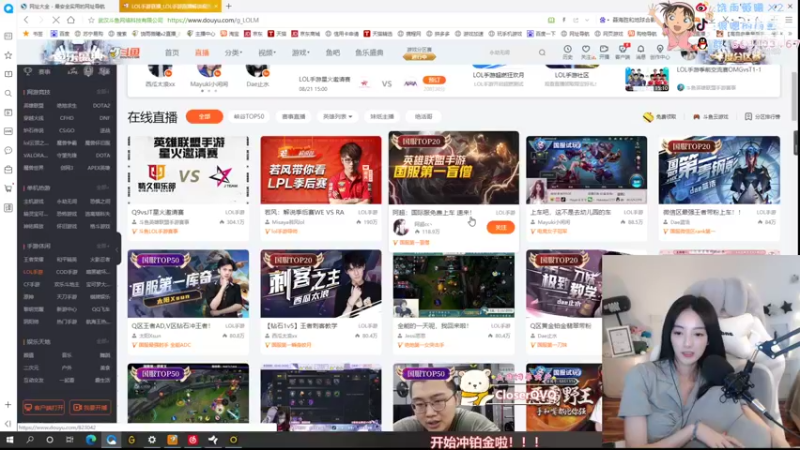This screenshot has height=450, width=800.
Task: Click the browser address bar URL
Action: (213, 20)
